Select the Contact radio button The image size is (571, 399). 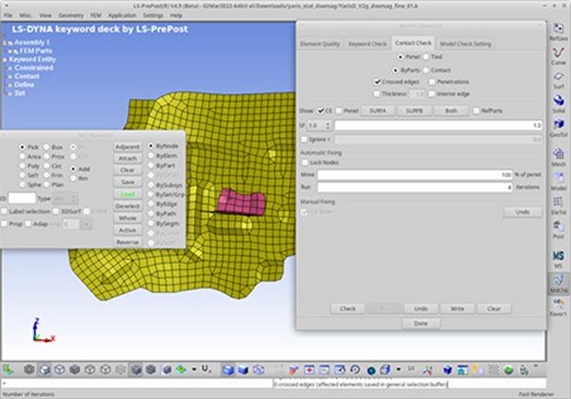click(426, 70)
